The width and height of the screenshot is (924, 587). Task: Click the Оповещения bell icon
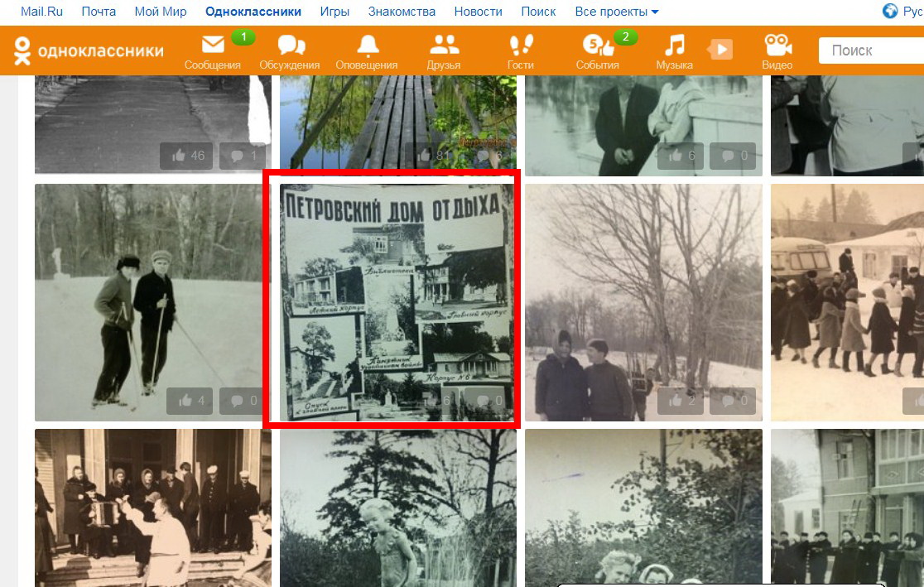click(367, 46)
